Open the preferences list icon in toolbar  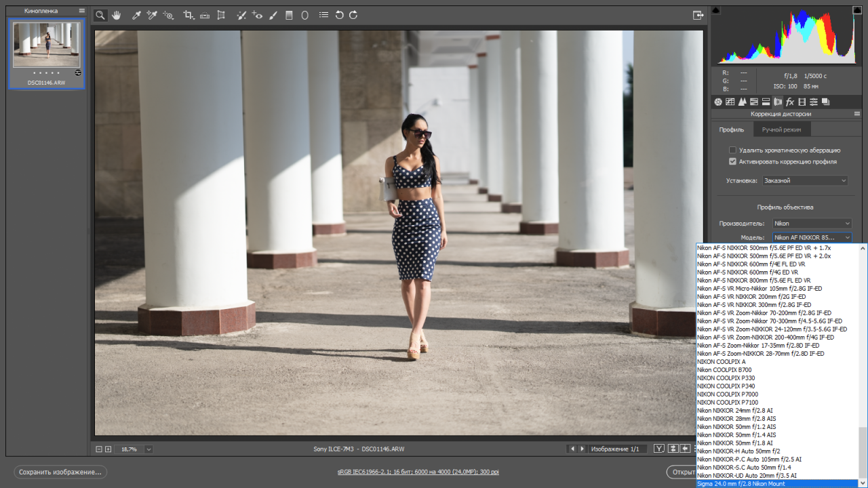pos(323,15)
